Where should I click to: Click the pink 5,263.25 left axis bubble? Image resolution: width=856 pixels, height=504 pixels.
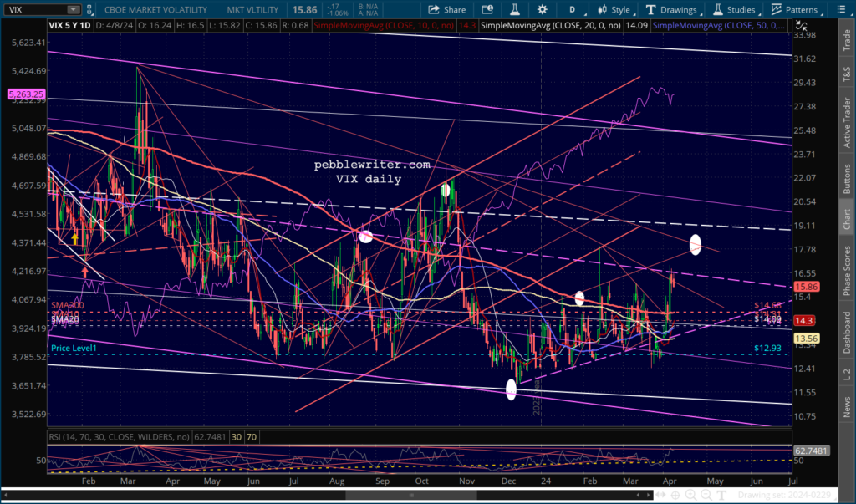tap(26, 94)
